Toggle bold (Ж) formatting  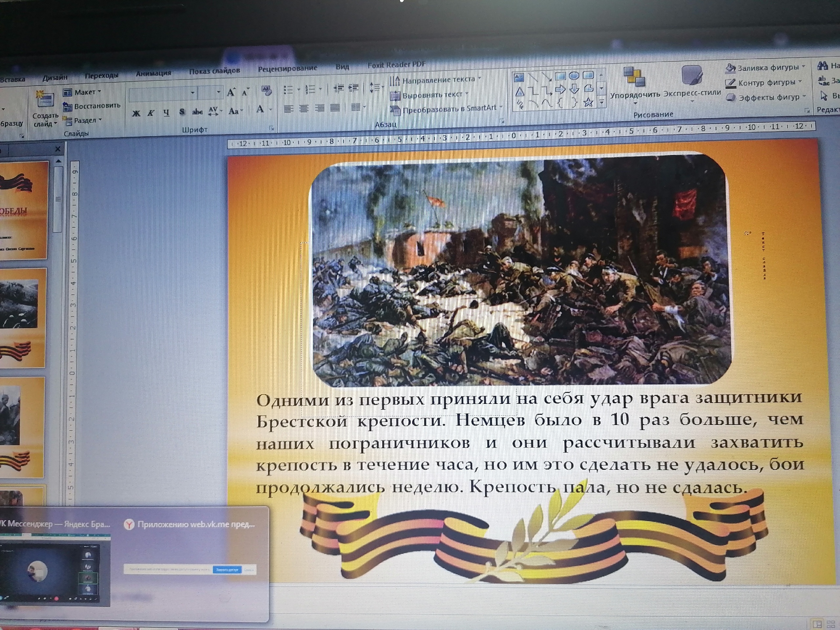tap(136, 114)
